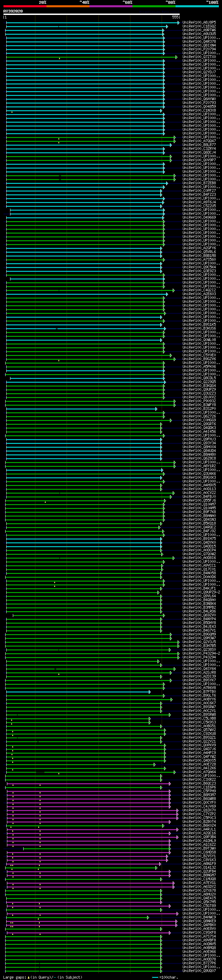The width and height of the screenshot is (222, 980).
Task: Open hit UniRef100_A8J8P5
Action: (199, 23)
